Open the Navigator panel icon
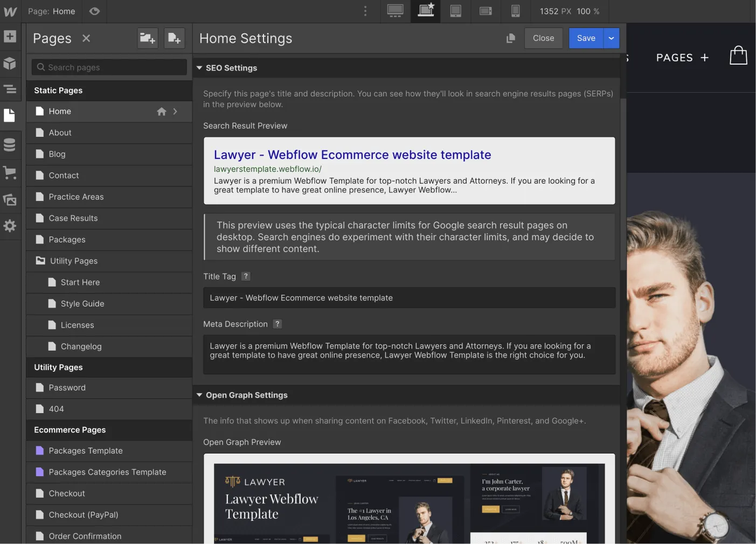Viewport: 756px width, 544px height. tap(10, 89)
